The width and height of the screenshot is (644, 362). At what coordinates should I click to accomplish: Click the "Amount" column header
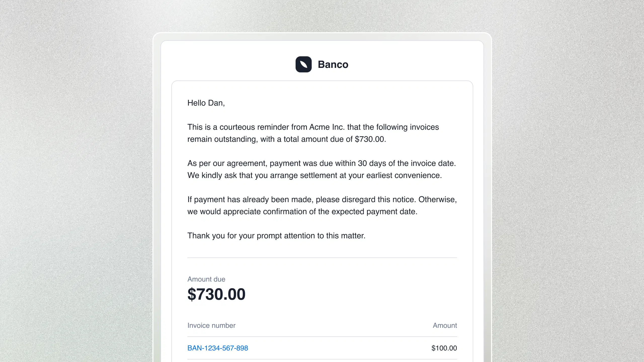445,325
